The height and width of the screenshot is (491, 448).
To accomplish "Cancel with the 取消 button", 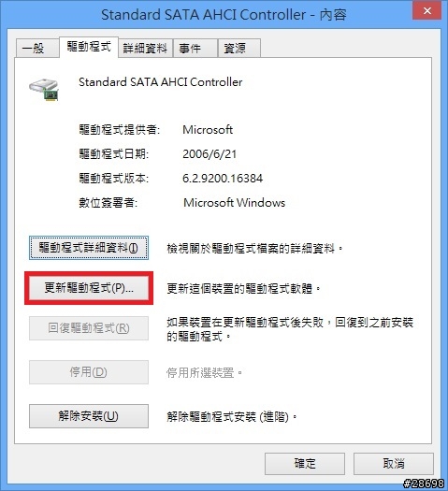I will click(x=394, y=464).
